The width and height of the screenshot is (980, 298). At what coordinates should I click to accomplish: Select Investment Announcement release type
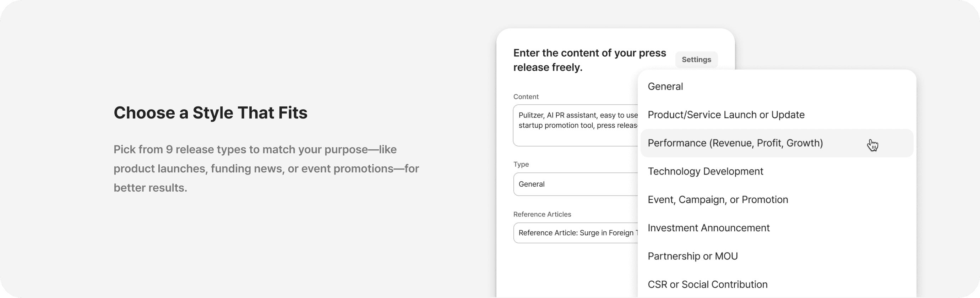(708, 228)
